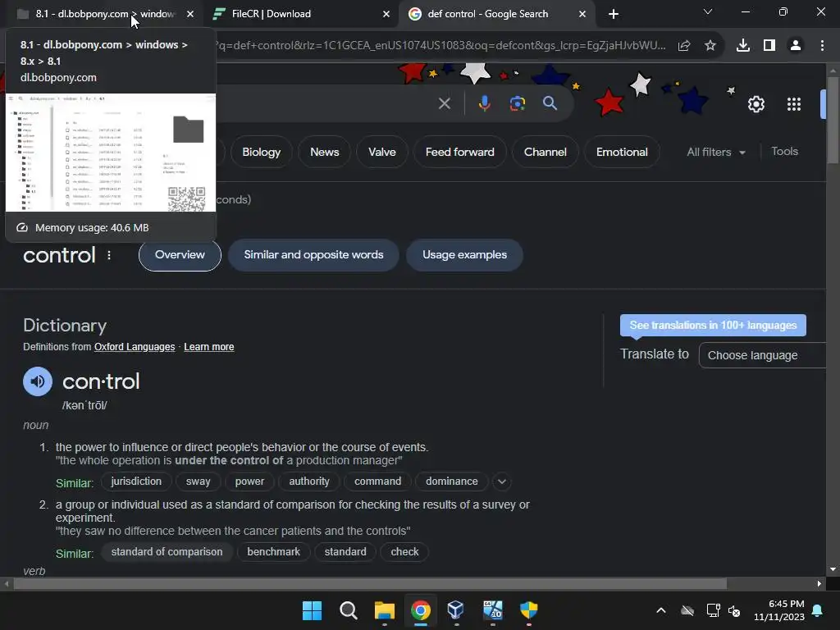This screenshot has width=840, height=630.
Task: Expand more similar words chevron
Action: click(502, 482)
